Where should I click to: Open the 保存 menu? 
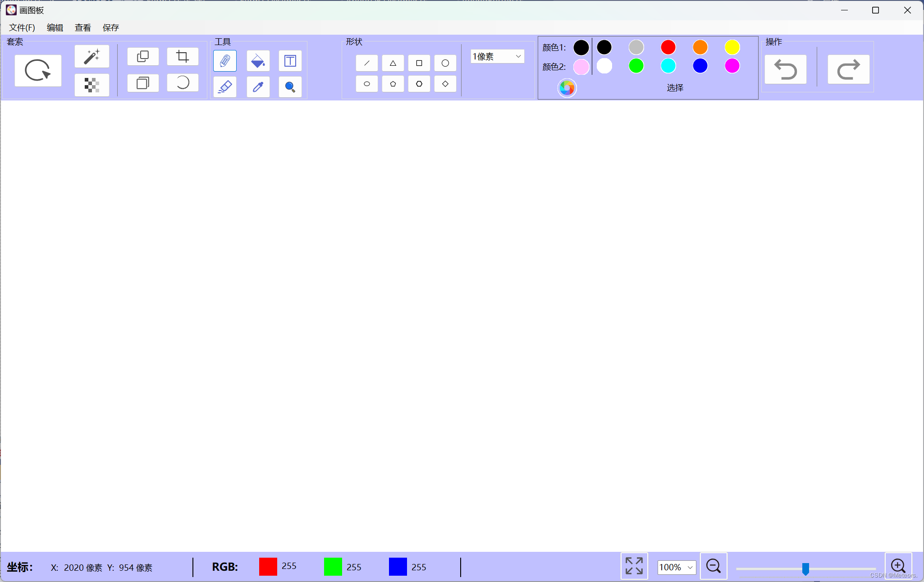[x=111, y=27]
